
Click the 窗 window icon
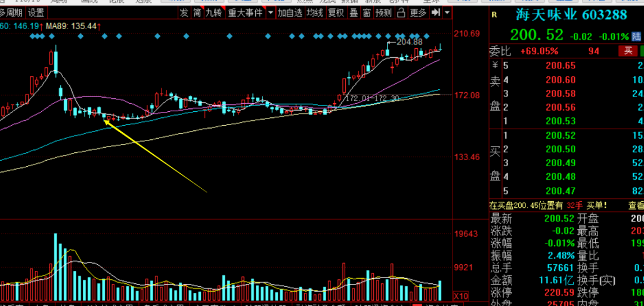coord(366,13)
